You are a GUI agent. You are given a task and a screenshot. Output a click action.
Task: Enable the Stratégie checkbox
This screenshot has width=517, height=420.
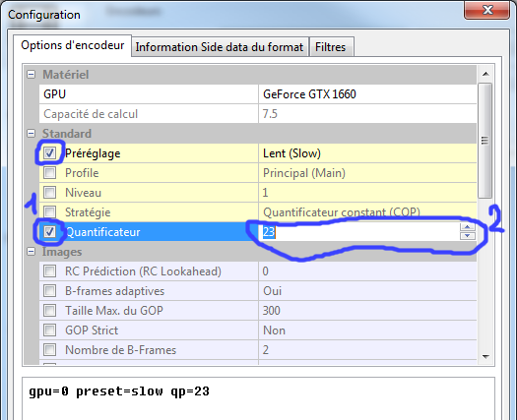pos(50,211)
